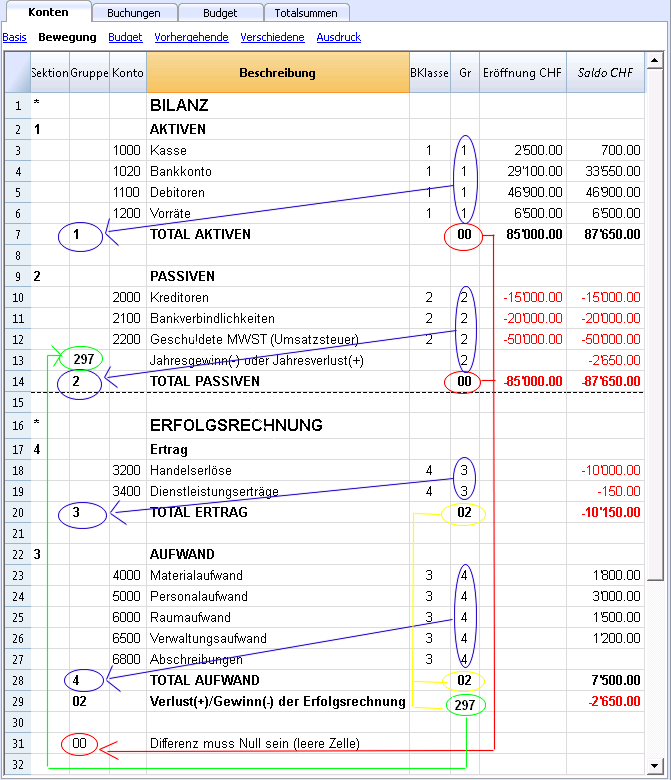Image resolution: width=671 pixels, height=780 pixels.
Task: Click Kasse saldo 700.00
Action: [605, 150]
